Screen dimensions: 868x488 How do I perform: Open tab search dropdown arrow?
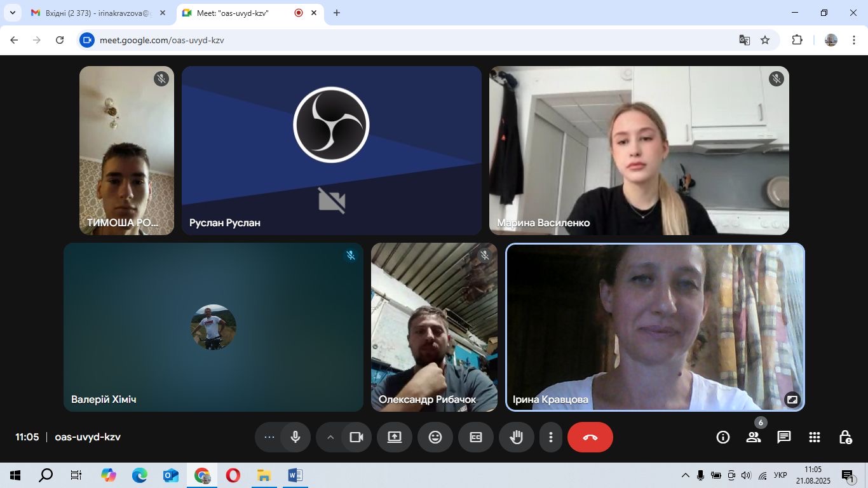pyautogui.click(x=12, y=13)
